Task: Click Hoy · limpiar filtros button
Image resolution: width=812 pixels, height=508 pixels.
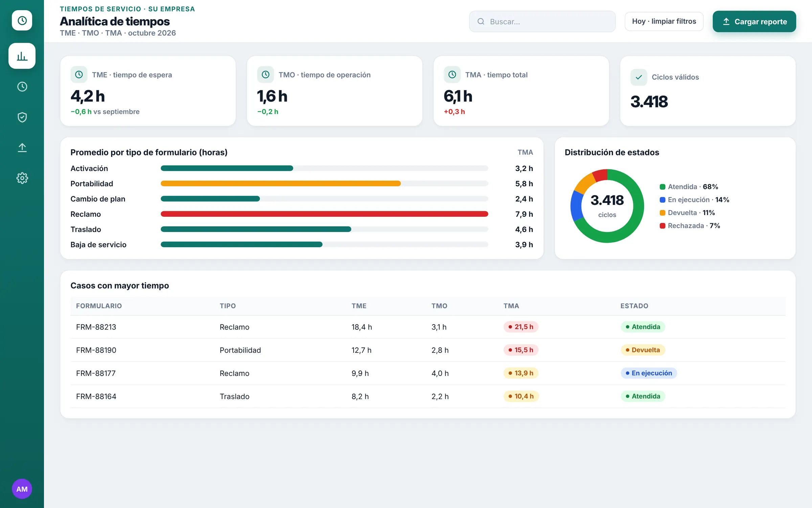Action: 664,21
